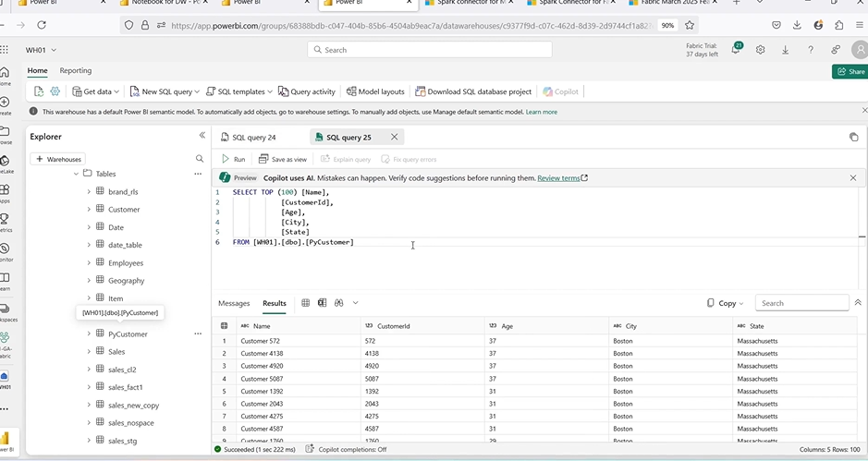Screen dimensions: 868x461
Task: Focus the results Search field
Action: click(801, 303)
